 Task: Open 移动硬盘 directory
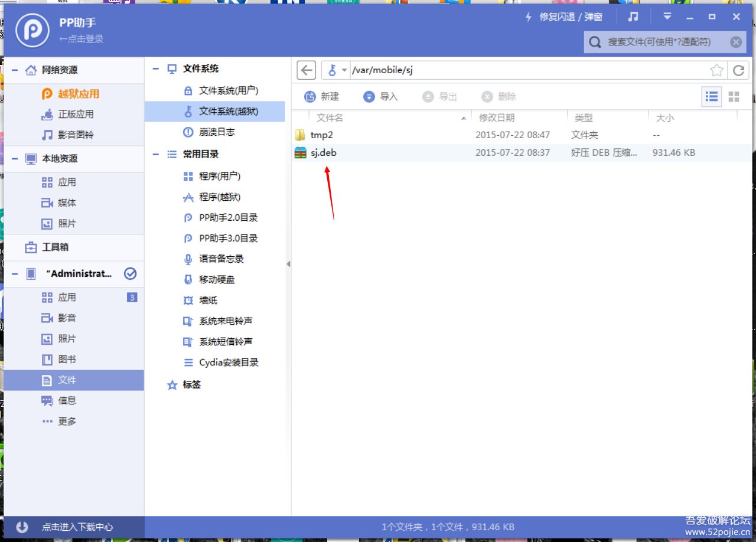(216, 280)
